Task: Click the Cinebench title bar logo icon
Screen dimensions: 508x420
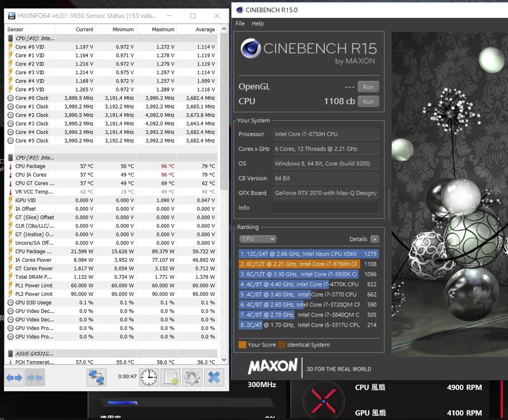Action: coord(239,10)
